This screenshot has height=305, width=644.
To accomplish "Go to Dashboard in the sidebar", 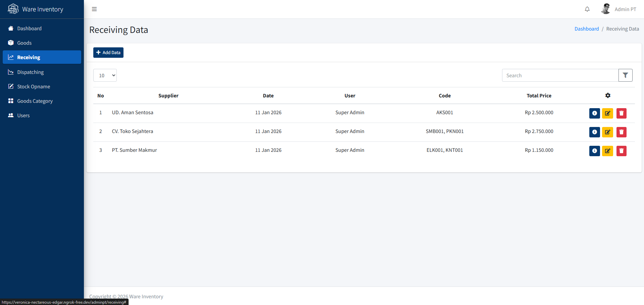I will [29, 29].
